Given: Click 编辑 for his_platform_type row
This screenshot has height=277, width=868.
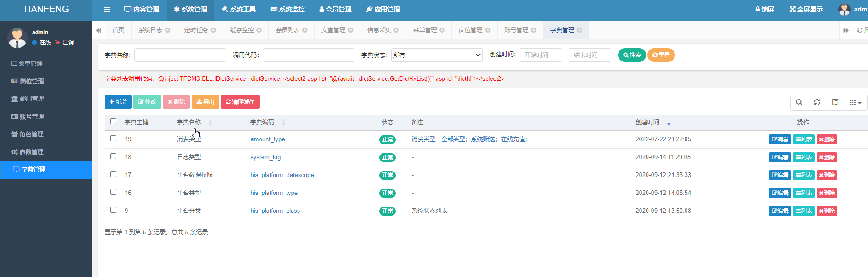Looking at the screenshot, I should pyautogui.click(x=780, y=193).
